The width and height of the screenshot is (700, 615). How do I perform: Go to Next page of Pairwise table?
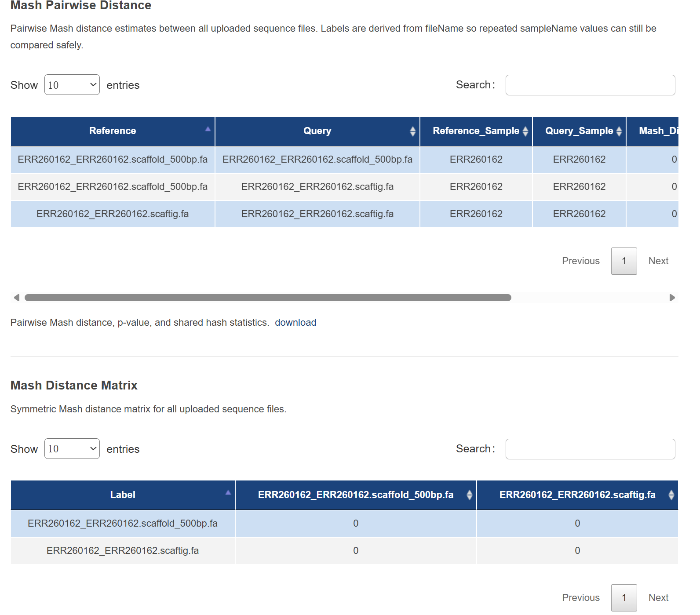(658, 261)
